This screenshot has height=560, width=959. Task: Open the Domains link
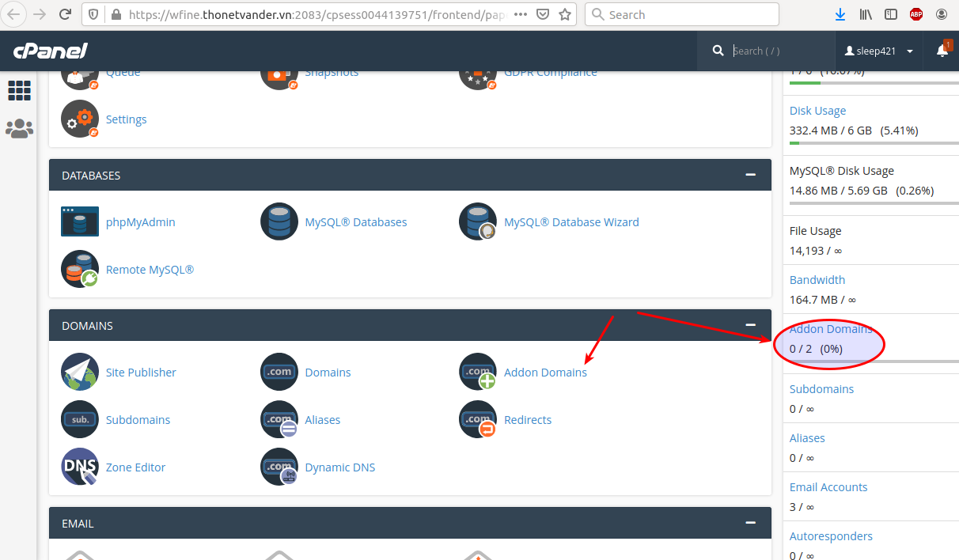pos(328,373)
